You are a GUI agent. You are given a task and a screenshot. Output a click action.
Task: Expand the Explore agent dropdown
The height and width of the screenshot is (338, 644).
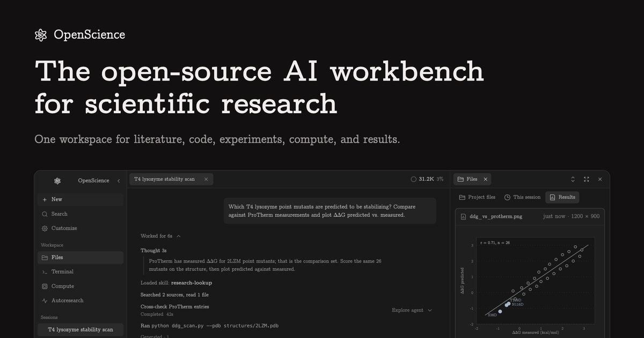pyautogui.click(x=412, y=310)
